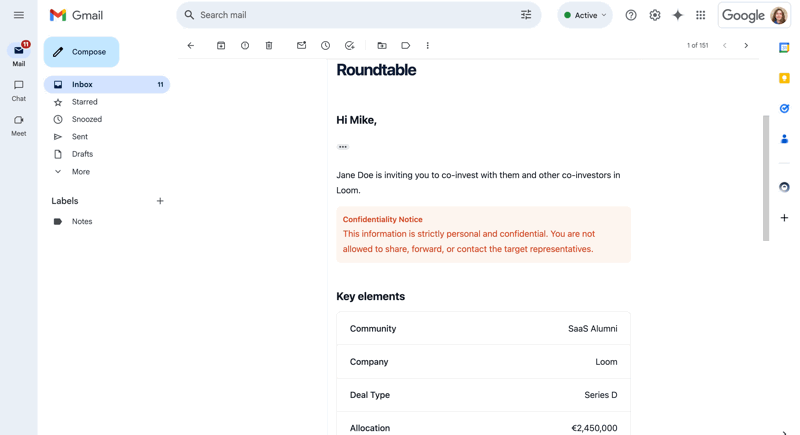The width and height of the screenshot is (800, 435).
Task: Open the More options three-dot menu
Action: coord(428,45)
